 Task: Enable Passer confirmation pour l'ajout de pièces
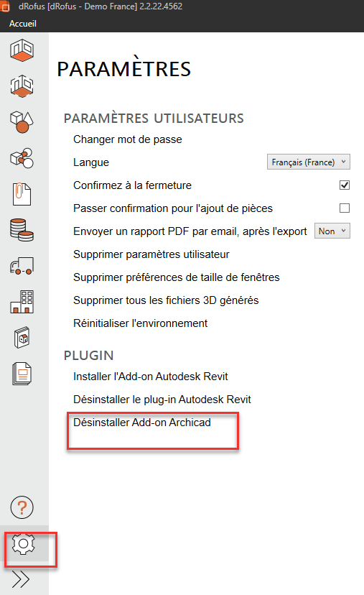345,208
